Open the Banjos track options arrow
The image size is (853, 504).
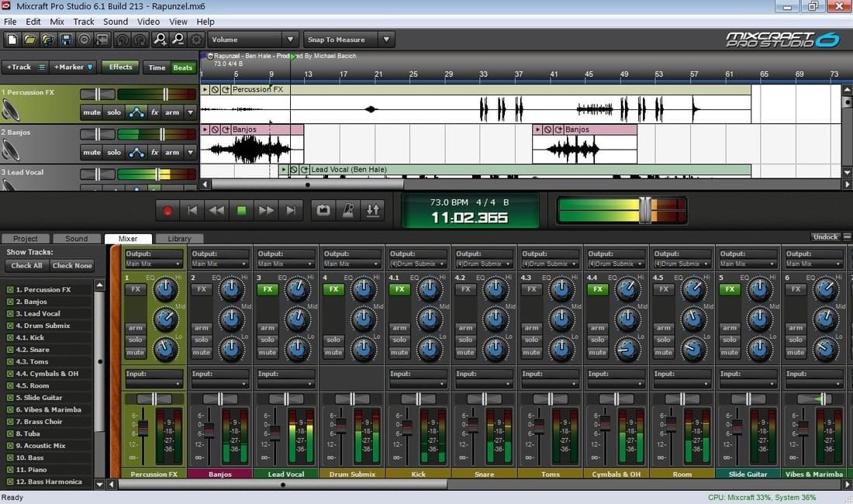[191, 153]
